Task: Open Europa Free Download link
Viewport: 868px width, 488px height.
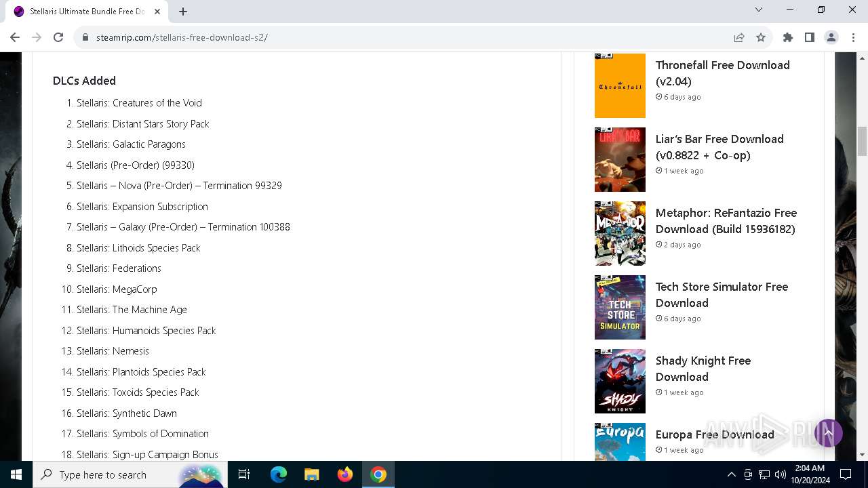Action: (715, 434)
